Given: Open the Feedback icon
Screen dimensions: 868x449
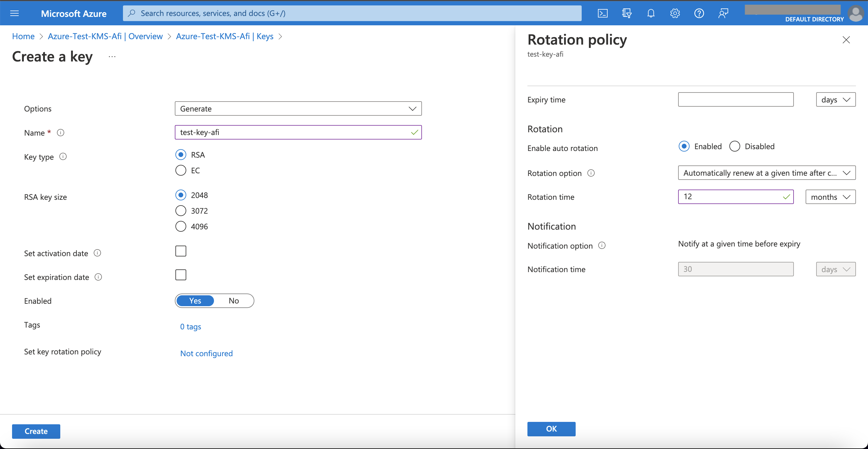Looking at the screenshot, I should 723,13.
